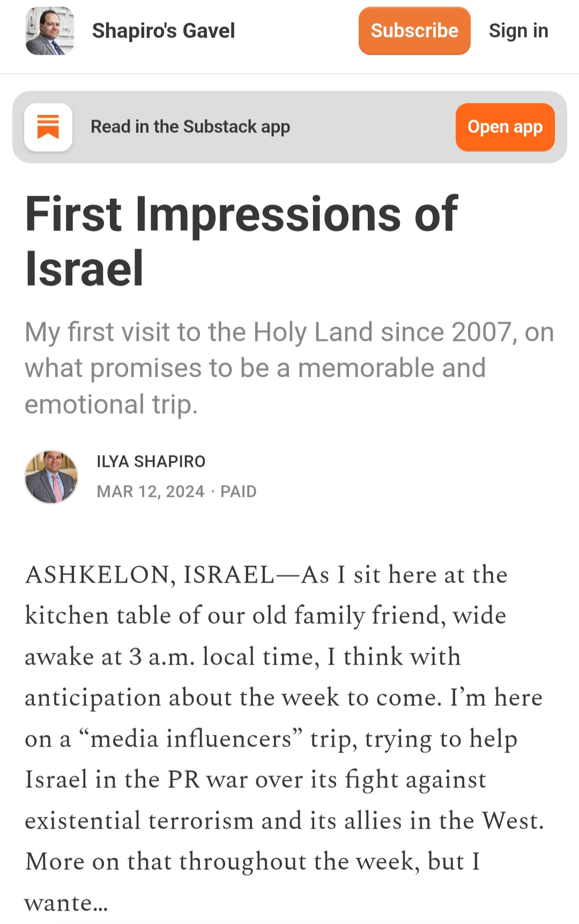
Task: Go to Shapiro's Gavel home title
Action: point(164,31)
